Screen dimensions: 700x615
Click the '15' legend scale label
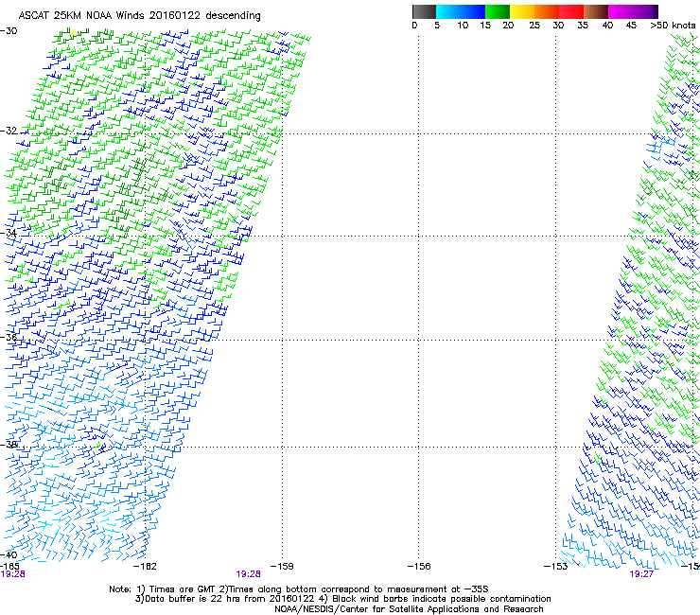pyautogui.click(x=485, y=26)
